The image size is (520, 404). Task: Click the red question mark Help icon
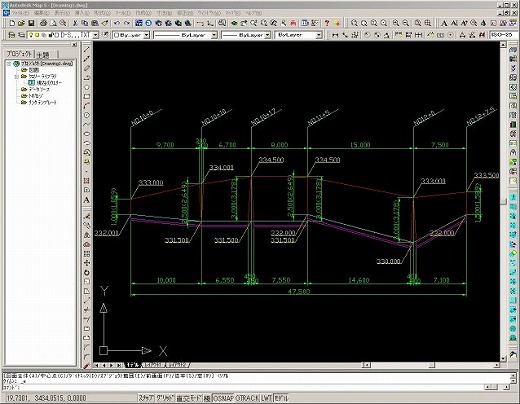tap(327, 23)
